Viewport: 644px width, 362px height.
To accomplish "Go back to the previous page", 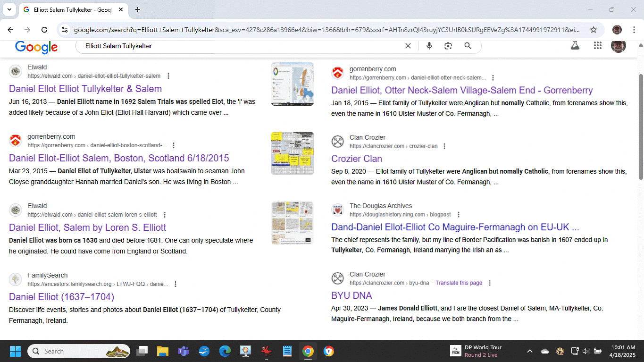I will pyautogui.click(x=10, y=30).
